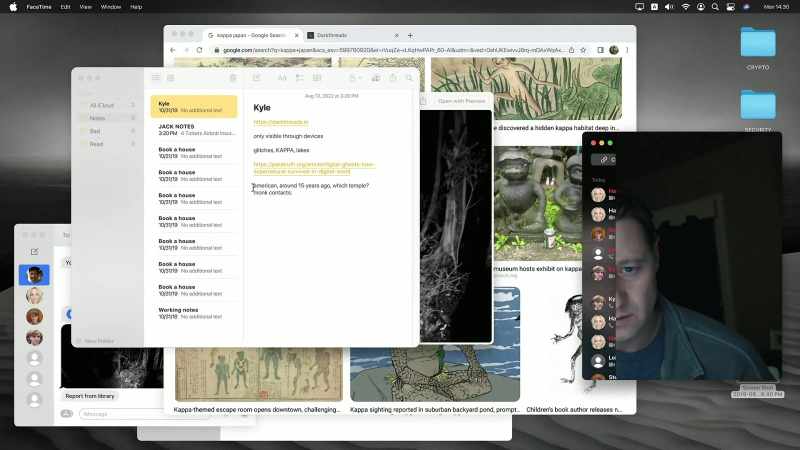Create a new note with compose icon
The image size is (800, 450).
tap(256, 78)
